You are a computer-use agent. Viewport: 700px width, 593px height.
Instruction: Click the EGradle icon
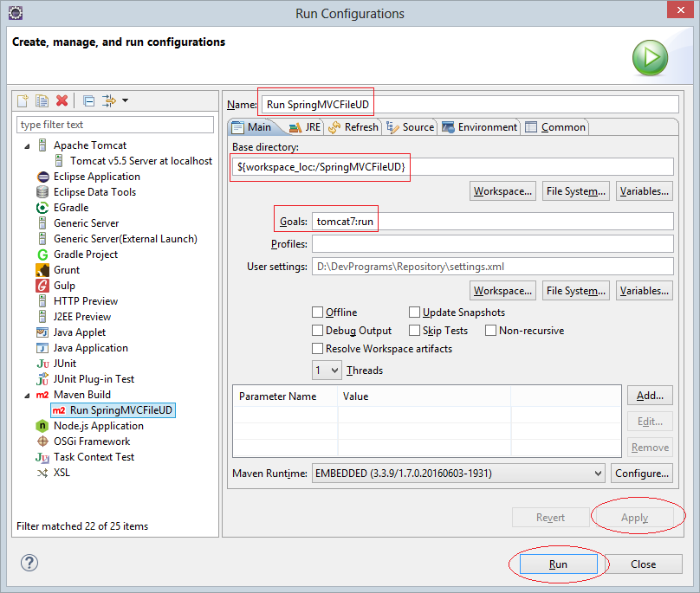pos(42,208)
